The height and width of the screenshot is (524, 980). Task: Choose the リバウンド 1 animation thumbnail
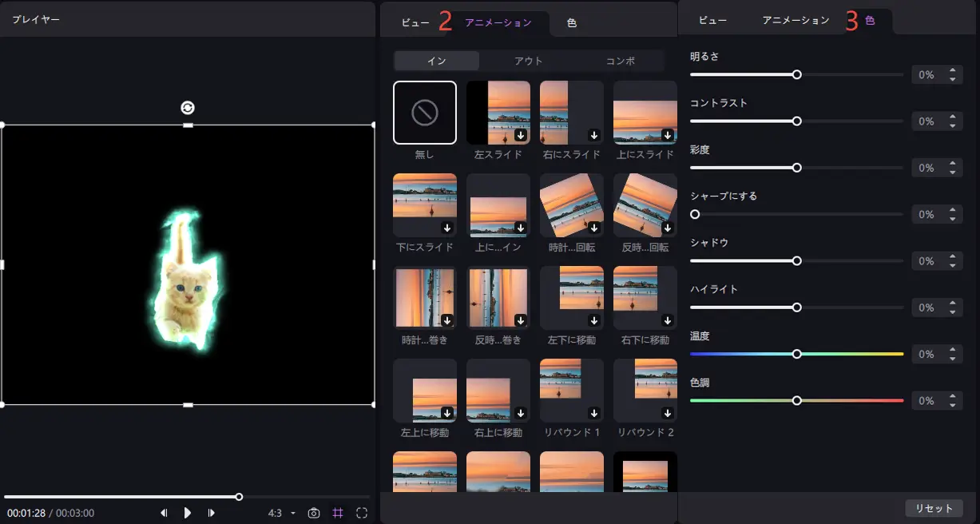[572, 391]
